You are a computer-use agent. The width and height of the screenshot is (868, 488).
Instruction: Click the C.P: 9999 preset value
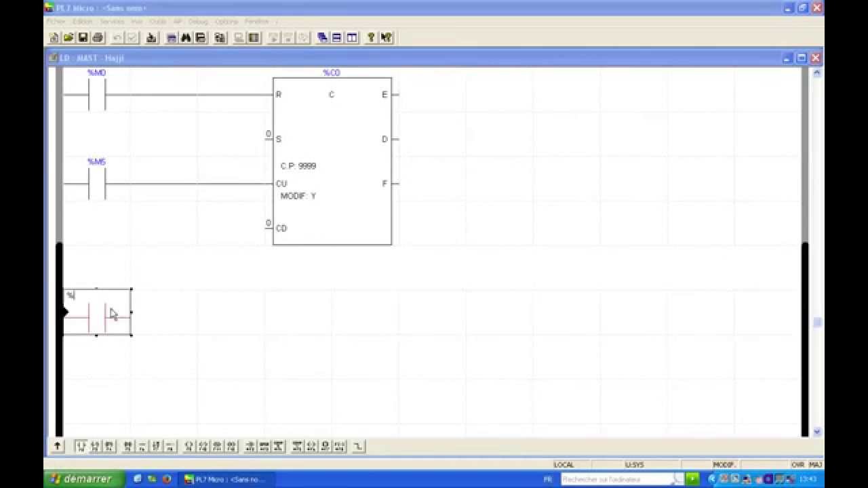298,166
